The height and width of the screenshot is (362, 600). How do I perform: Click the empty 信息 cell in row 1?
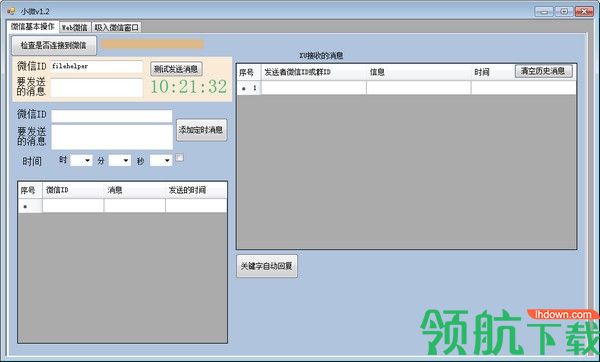(419, 88)
